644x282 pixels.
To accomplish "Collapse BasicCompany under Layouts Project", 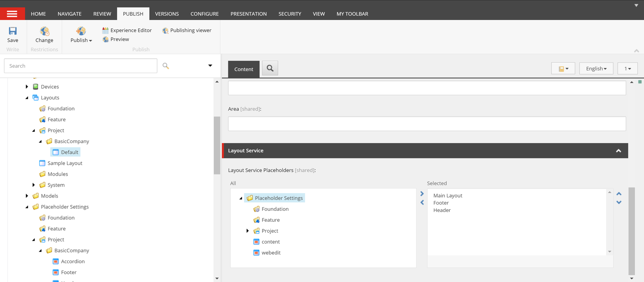I will click(40, 142).
